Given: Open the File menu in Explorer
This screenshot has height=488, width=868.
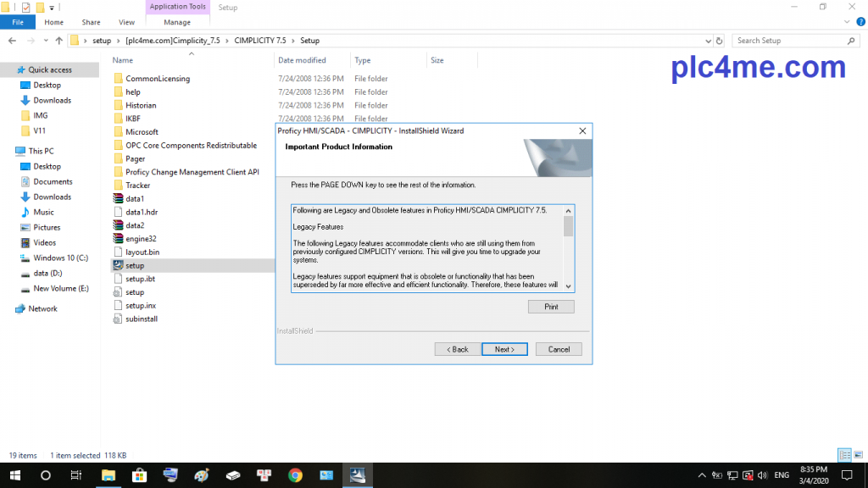Looking at the screenshot, I should click(x=17, y=22).
